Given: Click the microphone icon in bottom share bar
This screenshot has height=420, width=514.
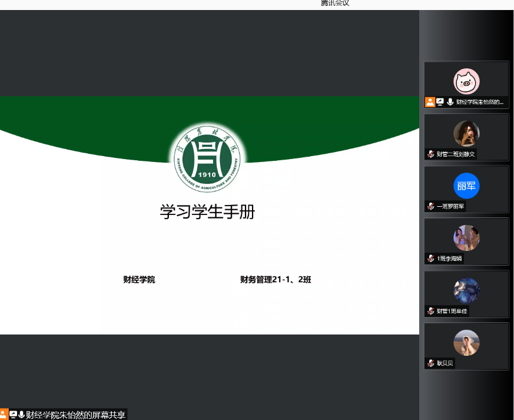Looking at the screenshot, I should coord(21,415).
